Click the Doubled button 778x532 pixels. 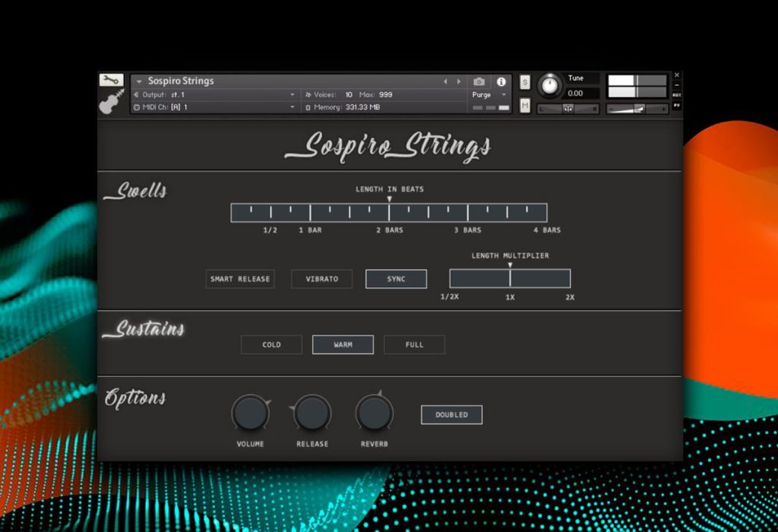[x=451, y=415]
